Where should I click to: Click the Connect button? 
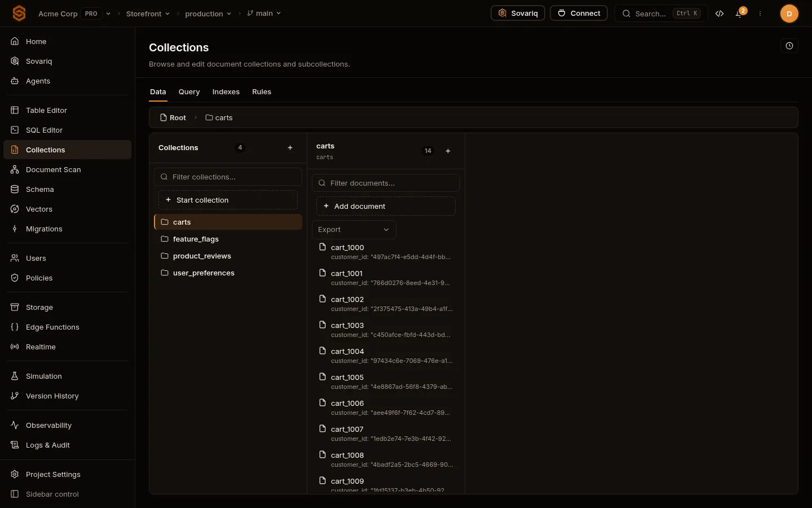pyautogui.click(x=579, y=13)
